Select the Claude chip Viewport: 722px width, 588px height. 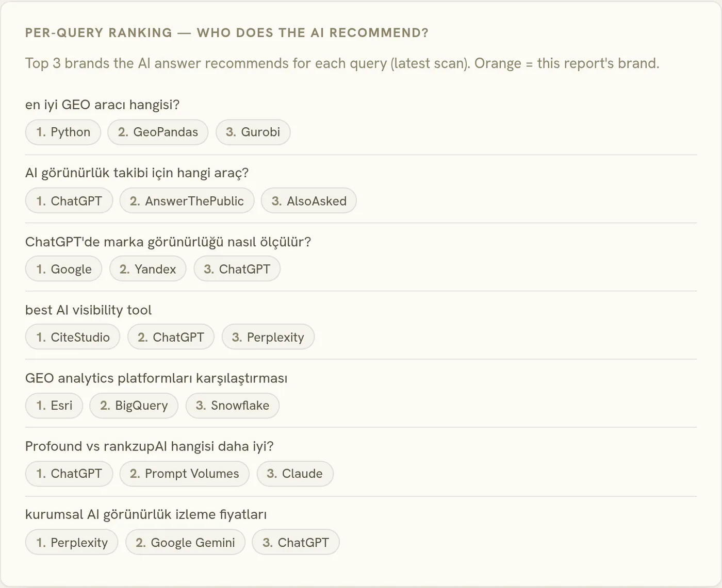click(x=295, y=474)
